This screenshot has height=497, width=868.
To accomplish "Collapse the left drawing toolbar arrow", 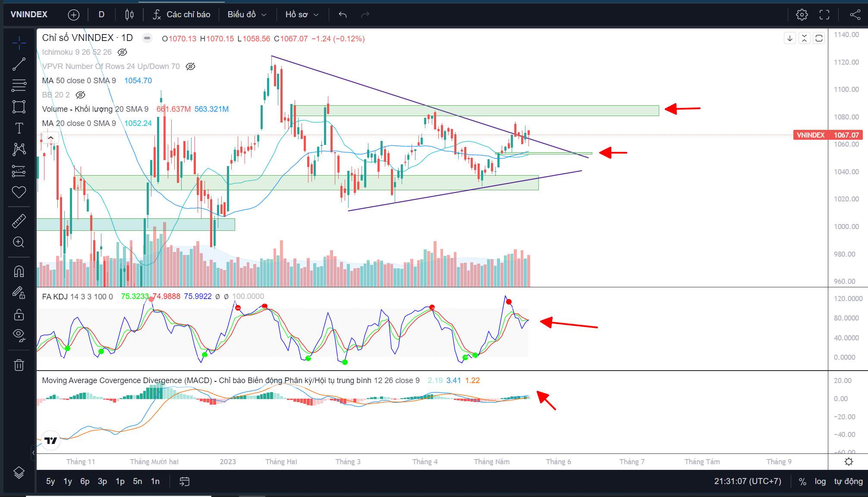I will tap(33, 453).
